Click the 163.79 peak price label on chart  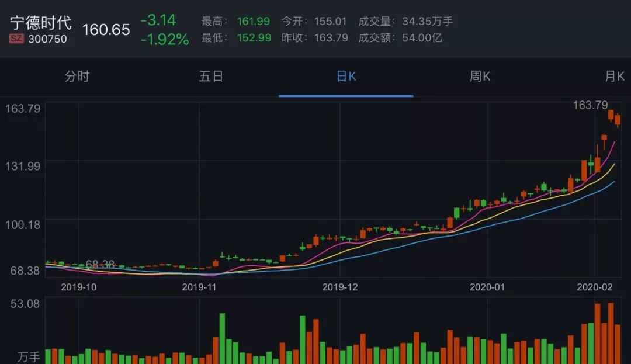pos(590,105)
